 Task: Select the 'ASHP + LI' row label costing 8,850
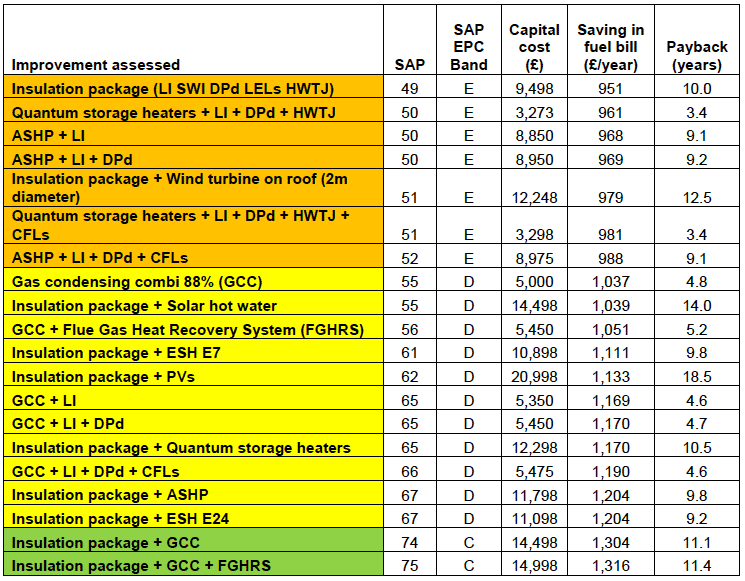click(48, 136)
